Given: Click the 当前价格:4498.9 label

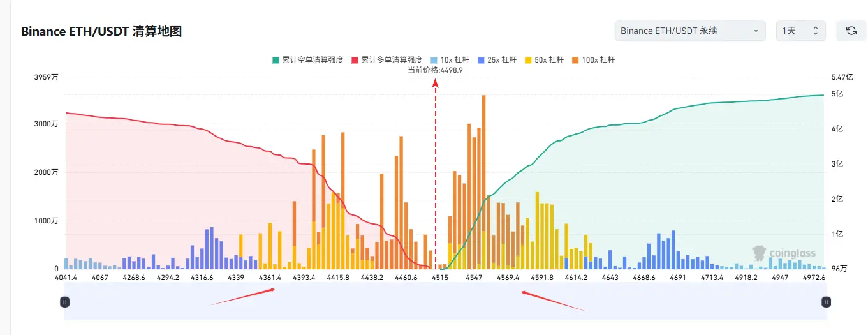Looking at the screenshot, I should (x=436, y=70).
